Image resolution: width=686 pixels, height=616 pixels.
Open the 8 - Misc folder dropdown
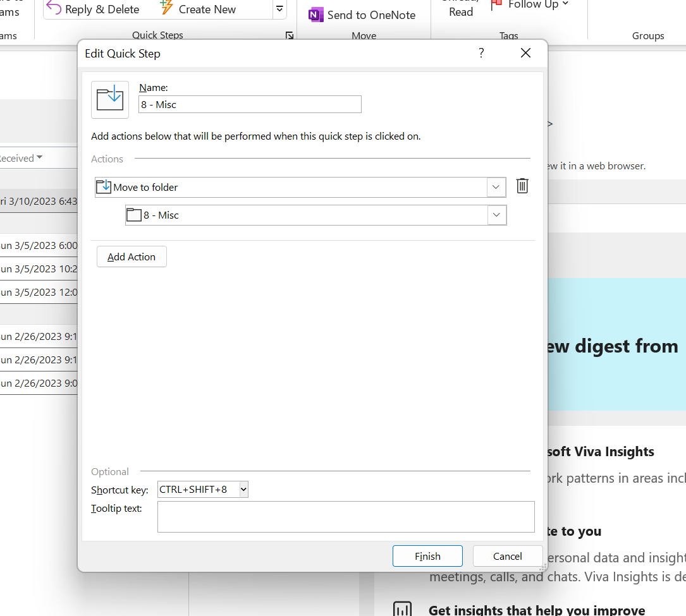496,215
